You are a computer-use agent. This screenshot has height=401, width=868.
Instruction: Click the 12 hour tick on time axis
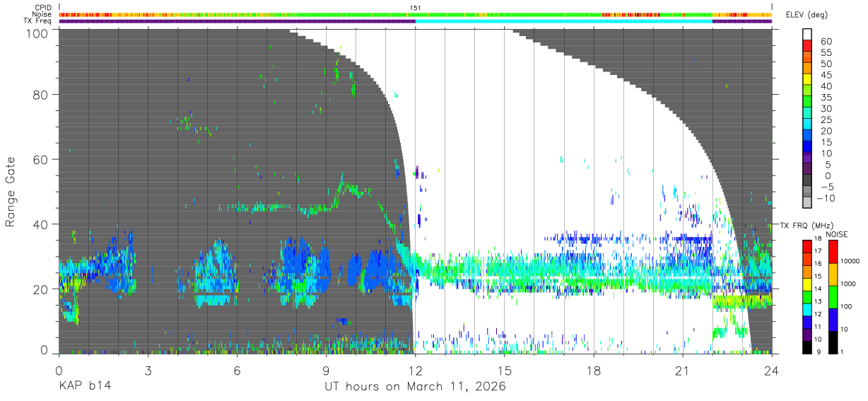(415, 369)
